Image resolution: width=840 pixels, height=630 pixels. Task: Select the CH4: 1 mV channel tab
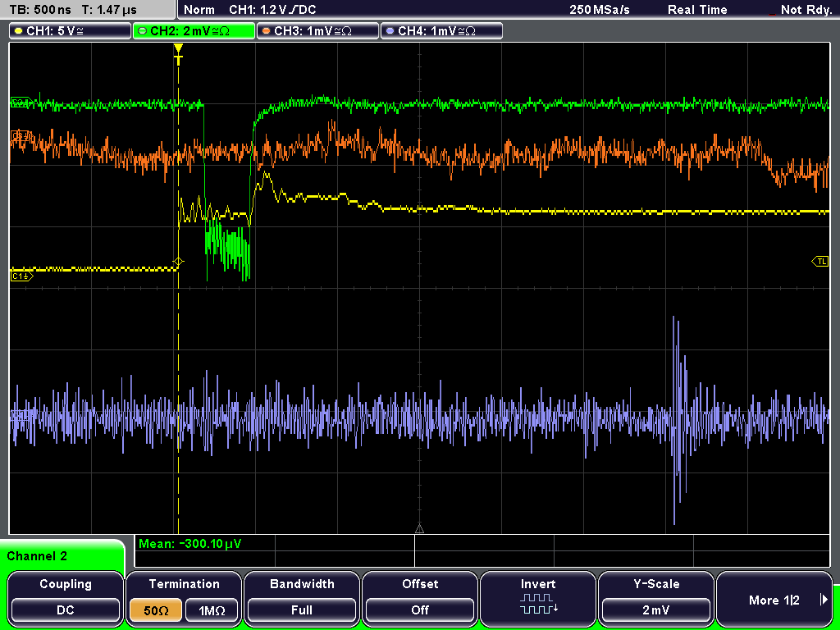(x=441, y=31)
